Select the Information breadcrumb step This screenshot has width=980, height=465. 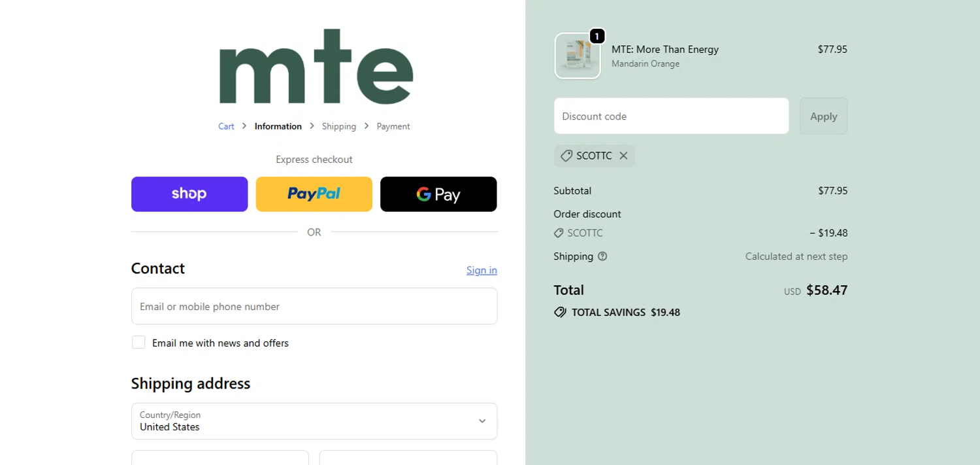tap(278, 126)
